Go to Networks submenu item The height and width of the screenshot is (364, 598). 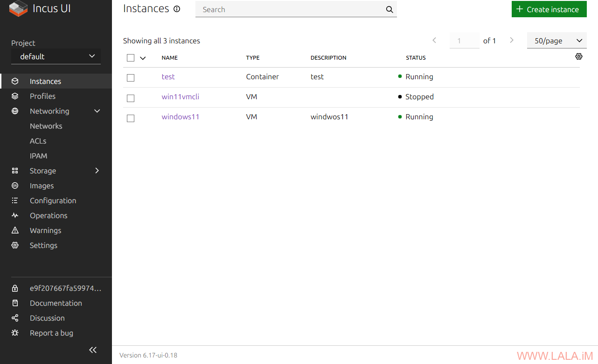pos(46,126)
